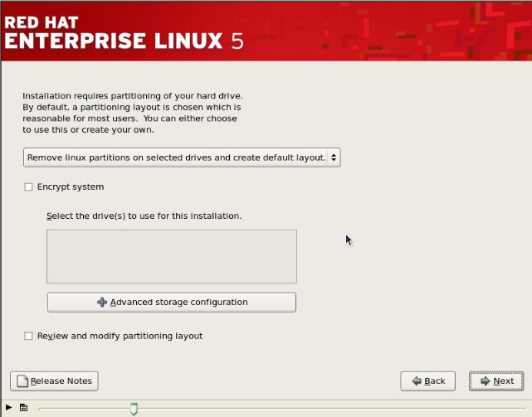Screen dimensions: 532x417
Task: Click the drive selection list box
Action: [172, 256]
